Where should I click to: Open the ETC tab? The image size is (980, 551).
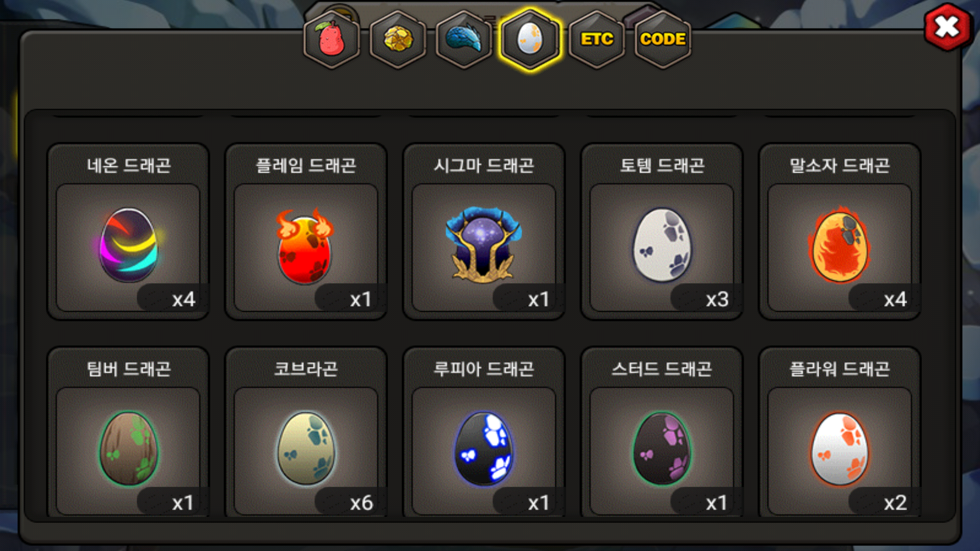[597, 39]
